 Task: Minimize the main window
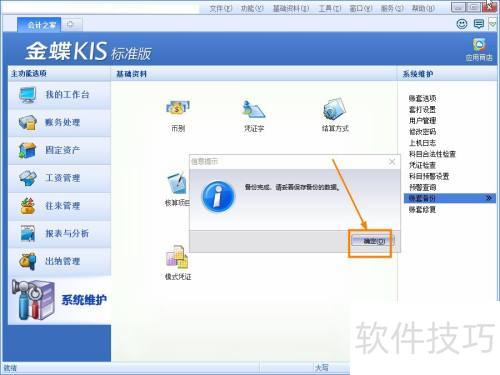click(x=459, y=7)
